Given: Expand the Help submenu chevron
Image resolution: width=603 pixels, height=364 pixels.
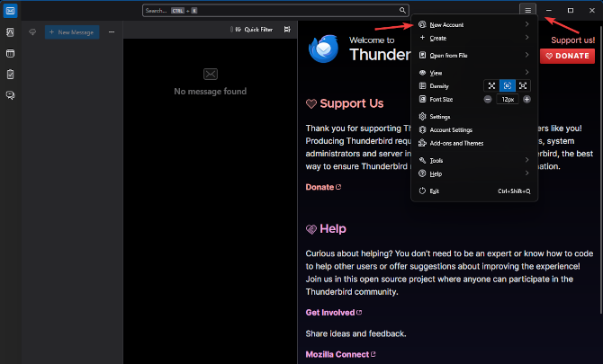Looking at the screenshot, I should click(x=526, y=173).
